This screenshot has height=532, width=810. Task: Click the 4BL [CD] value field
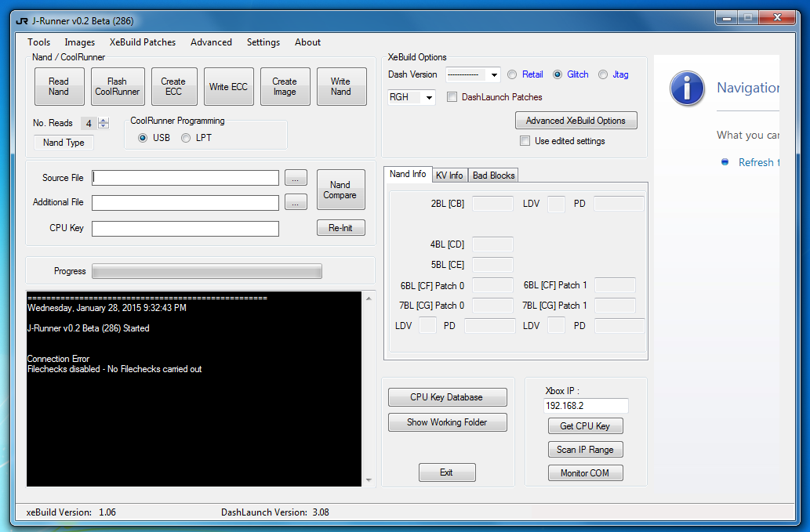[x=492, y=244]
